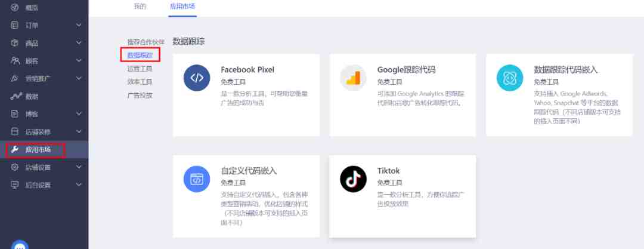Expand the 订单 menu chevron
644x249 pixels.
click(x=79, y=26)
